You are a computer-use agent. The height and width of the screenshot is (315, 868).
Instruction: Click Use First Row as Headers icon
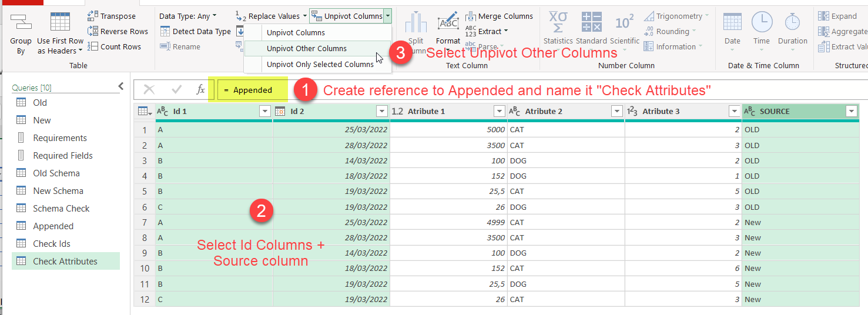[x=60, y=24]
